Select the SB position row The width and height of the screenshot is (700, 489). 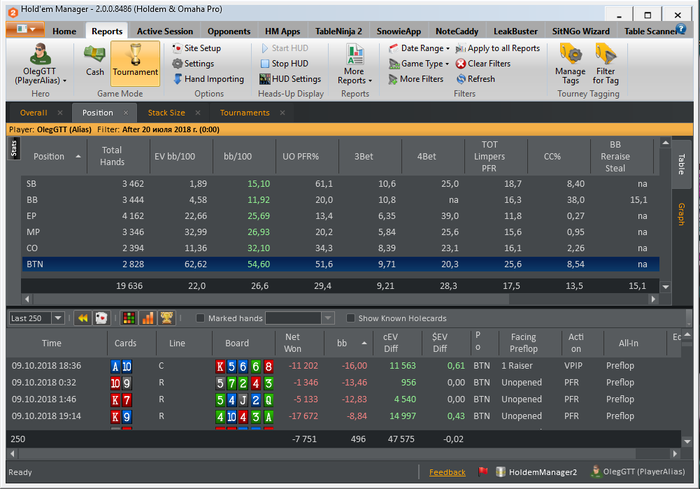click(x=340, y=184)
